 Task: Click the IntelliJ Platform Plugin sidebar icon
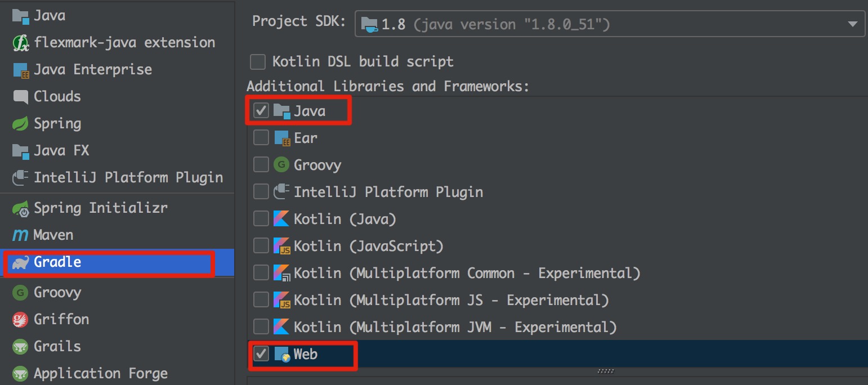20,178
